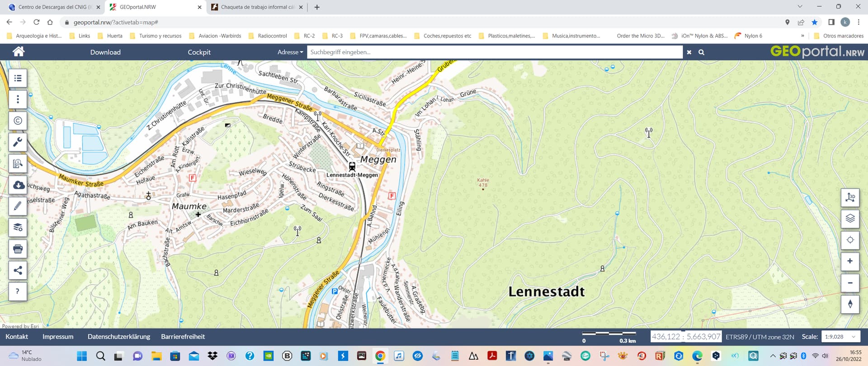This screenshot has width=868, height=366.
Task: Open the Impressum link
Action: coord(58,337)
